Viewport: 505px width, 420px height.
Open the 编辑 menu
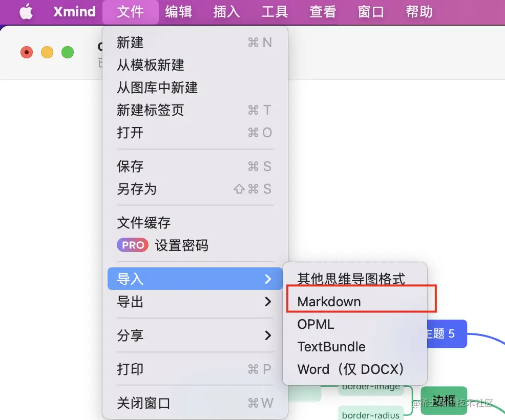[178, 12]
